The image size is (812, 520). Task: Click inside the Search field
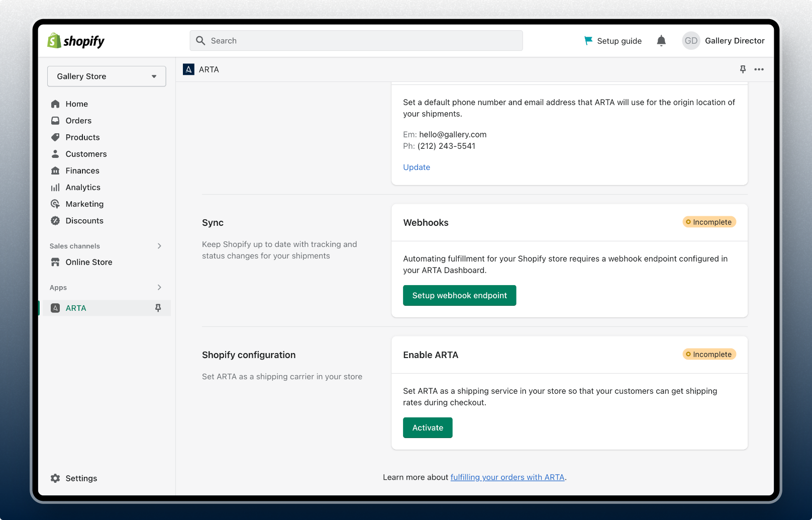(356, 41)
